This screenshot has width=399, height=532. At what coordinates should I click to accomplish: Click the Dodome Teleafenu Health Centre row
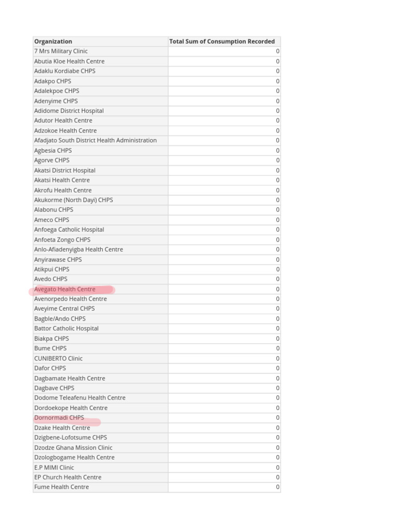[x=157, y=397]
